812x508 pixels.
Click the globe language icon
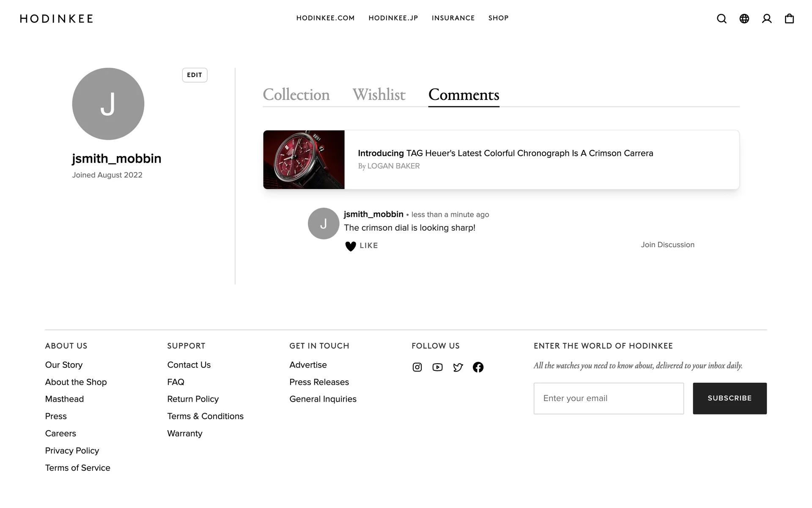744,19
